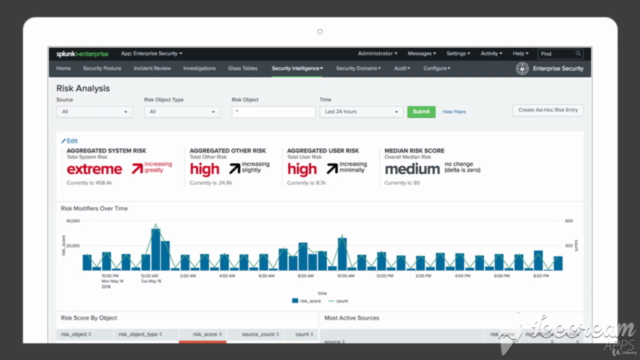This screenshot has width=640, height=360.
Task: Sort by risk_score column
Action: [x=207, y=334]
